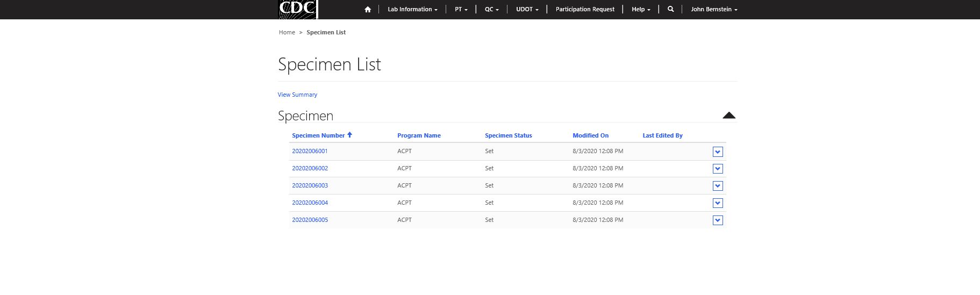Open specimen 20202006003 link
The height and width of the screenshot is (295, 980).
(x=310, y=185)
